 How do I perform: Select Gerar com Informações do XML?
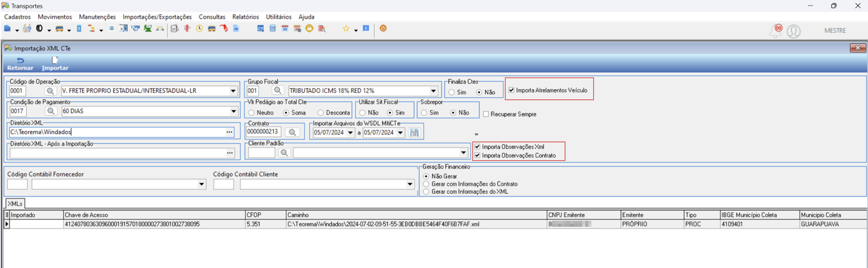[426, 192]
